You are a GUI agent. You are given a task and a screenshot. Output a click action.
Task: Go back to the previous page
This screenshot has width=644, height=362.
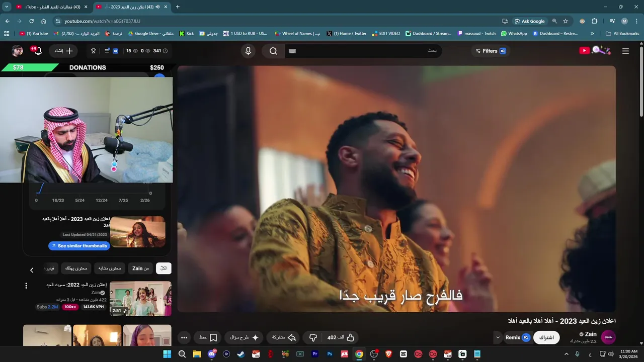pos(7,21)
